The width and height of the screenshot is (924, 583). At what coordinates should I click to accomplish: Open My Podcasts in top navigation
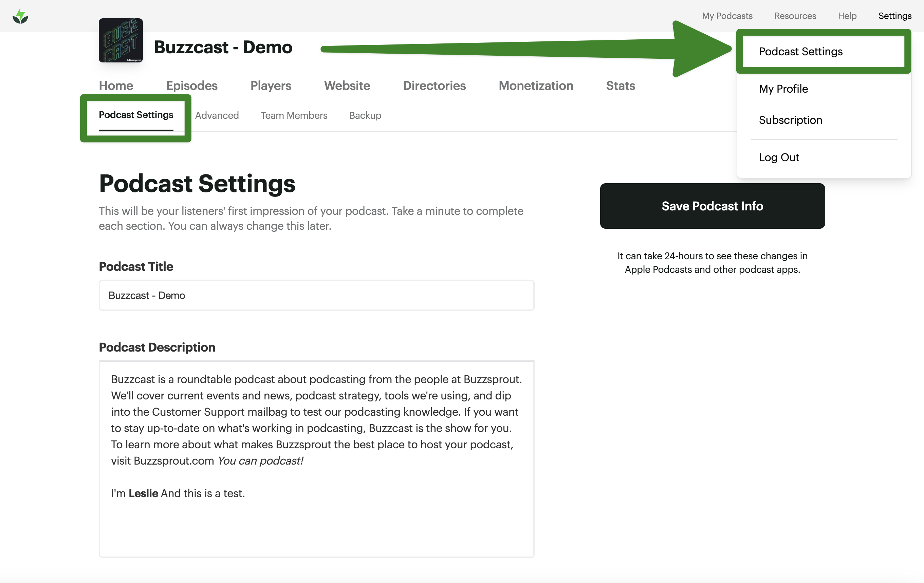(x=727, y=16)
